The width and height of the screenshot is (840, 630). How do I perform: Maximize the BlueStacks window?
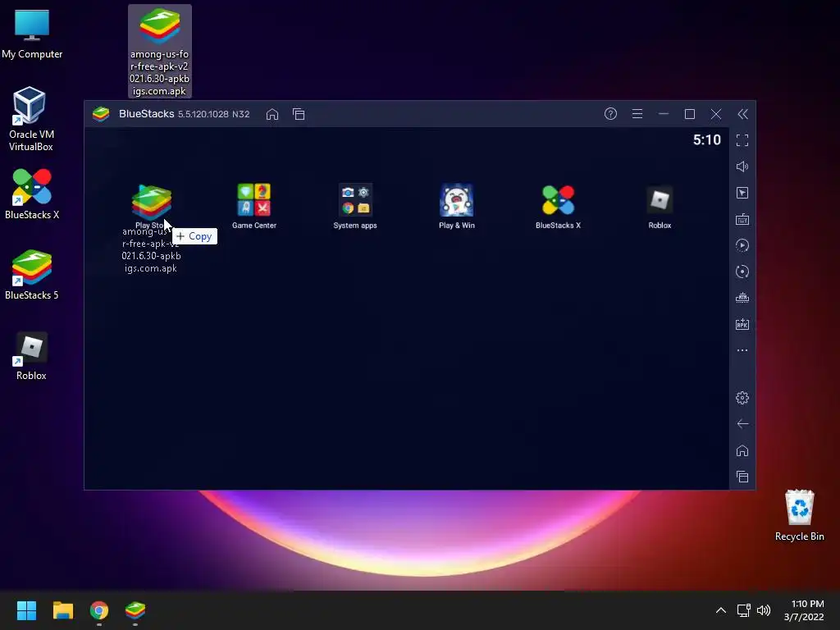pos(690,113)
